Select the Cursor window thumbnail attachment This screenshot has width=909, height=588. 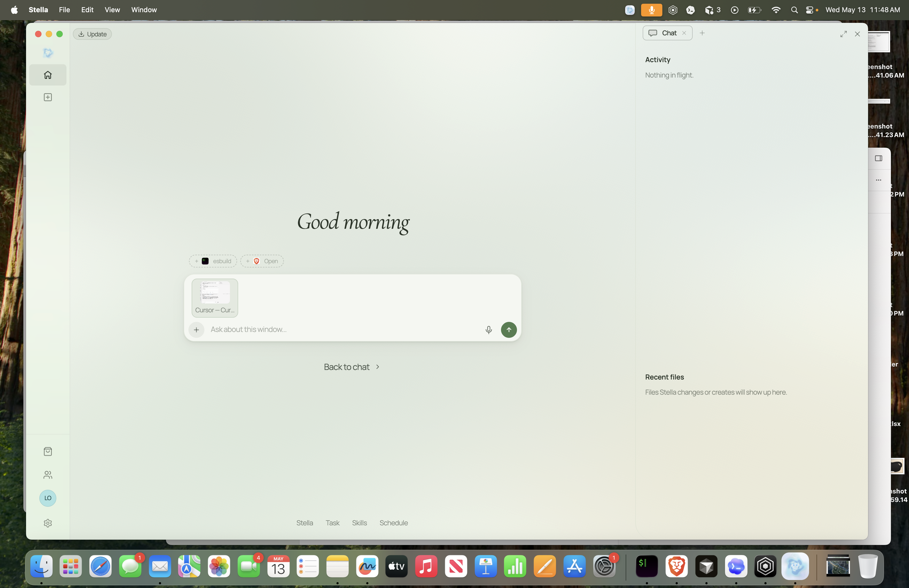[215, 298]
